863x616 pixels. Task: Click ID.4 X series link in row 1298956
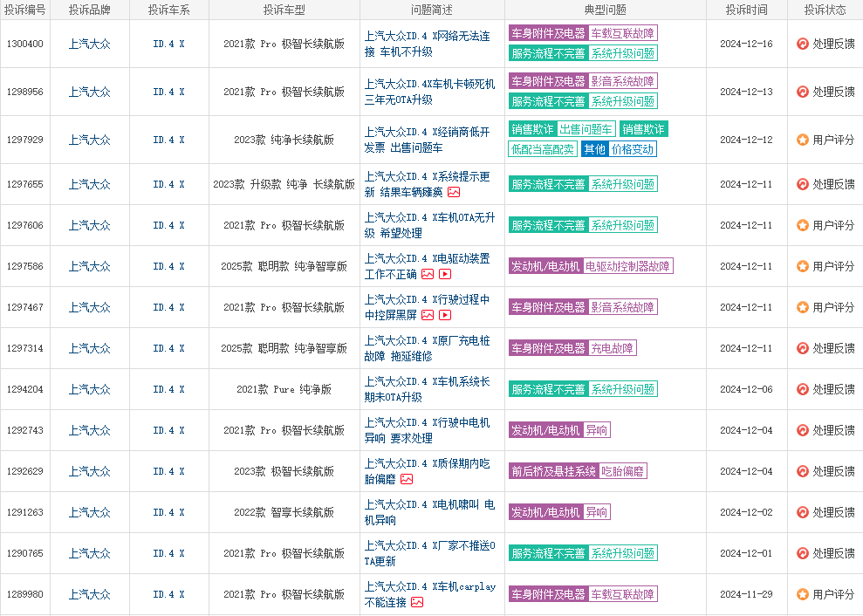click(169, 92)
